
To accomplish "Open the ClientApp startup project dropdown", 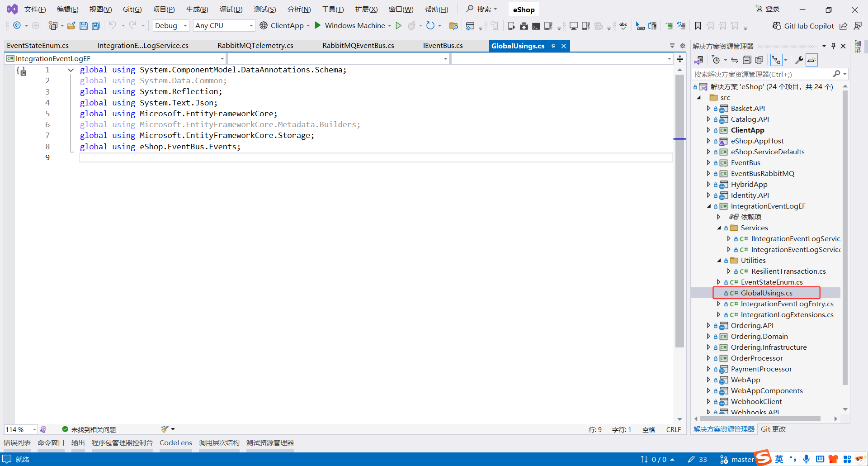I will [x=308, y=26].
